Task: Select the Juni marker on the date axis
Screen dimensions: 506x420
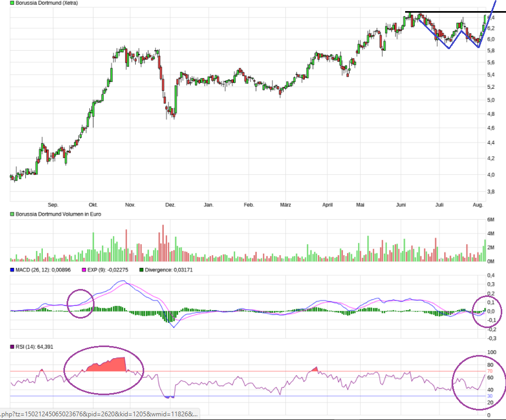Action: [x=401, y=204]
